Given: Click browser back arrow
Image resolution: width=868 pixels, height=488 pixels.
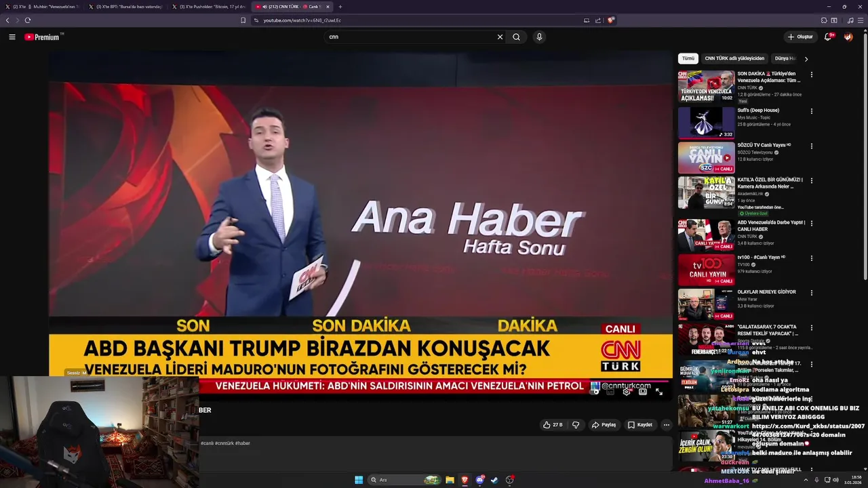Looking at the screenshot, I should (7, 20).
